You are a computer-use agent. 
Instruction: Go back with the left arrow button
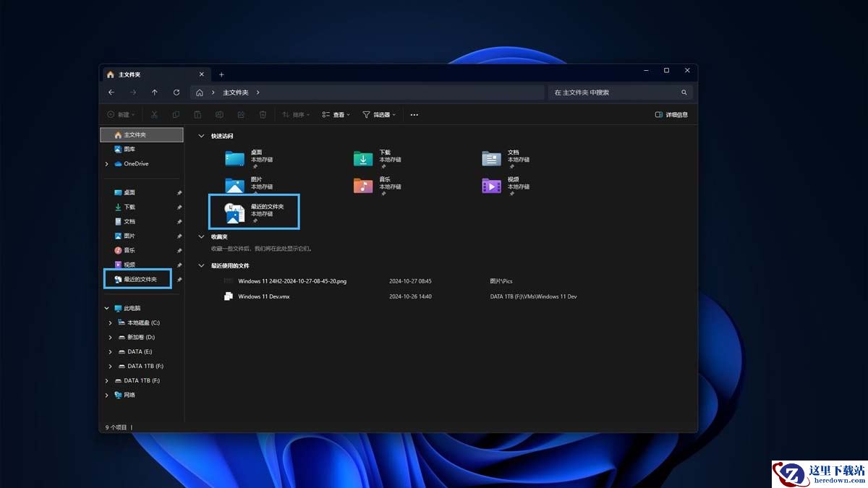point(111,93)
